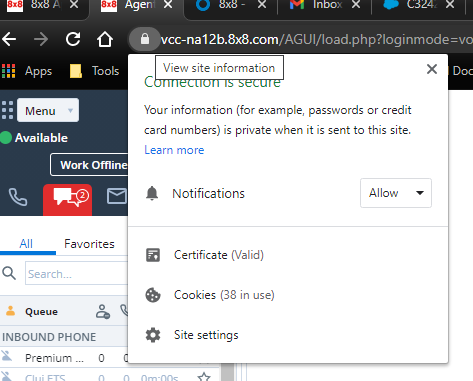Click the certificate icon
This screenshot has width=473, height=381.
(x=153, y=255)
